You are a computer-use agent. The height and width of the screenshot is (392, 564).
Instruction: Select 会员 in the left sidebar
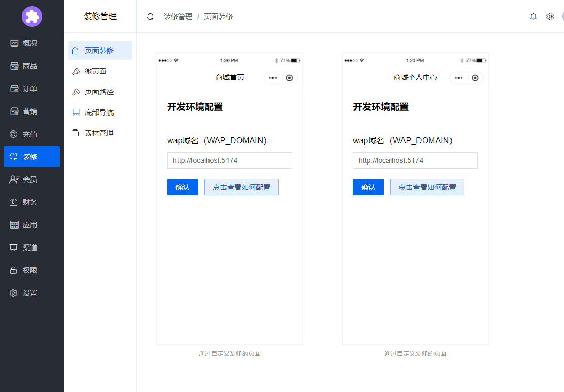click(x=30, y=179)
